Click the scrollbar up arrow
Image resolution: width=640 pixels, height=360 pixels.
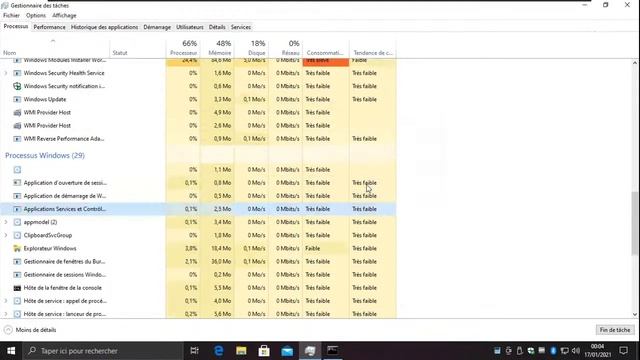click(x=635, y=63)
